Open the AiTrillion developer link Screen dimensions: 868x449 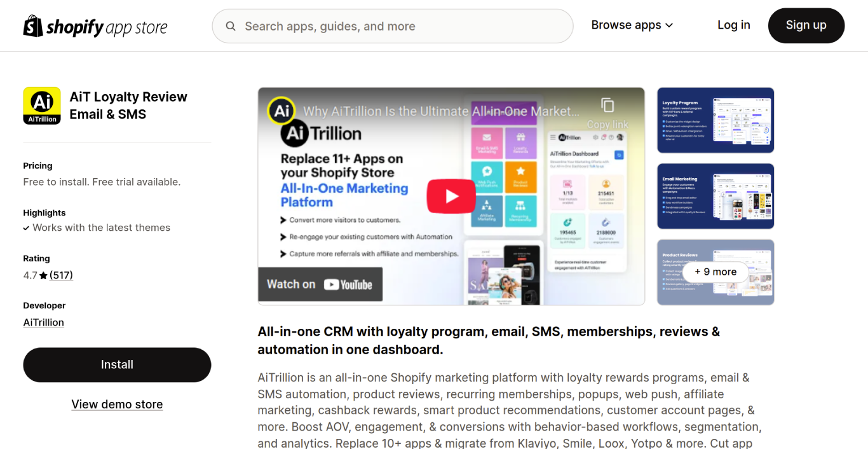[44, 322]
